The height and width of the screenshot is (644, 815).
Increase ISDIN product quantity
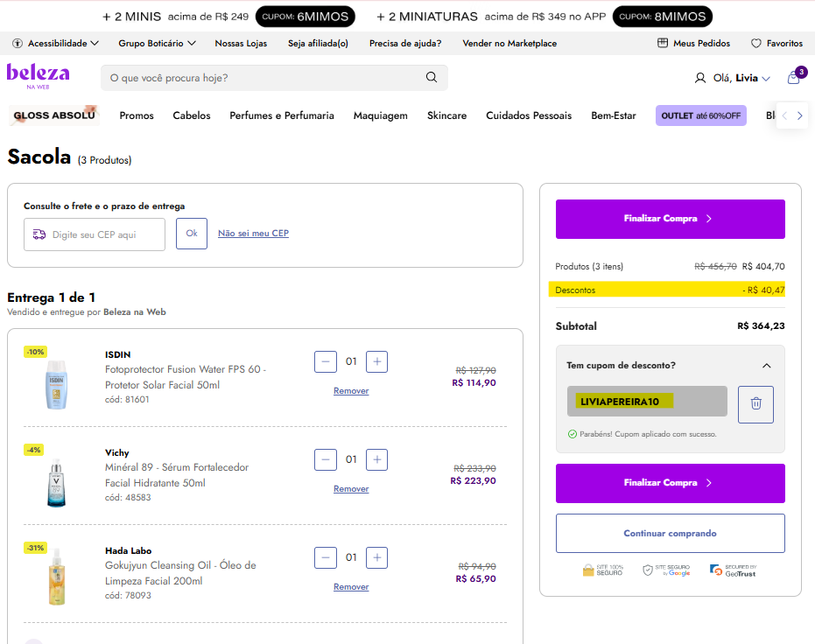(376, 361)
